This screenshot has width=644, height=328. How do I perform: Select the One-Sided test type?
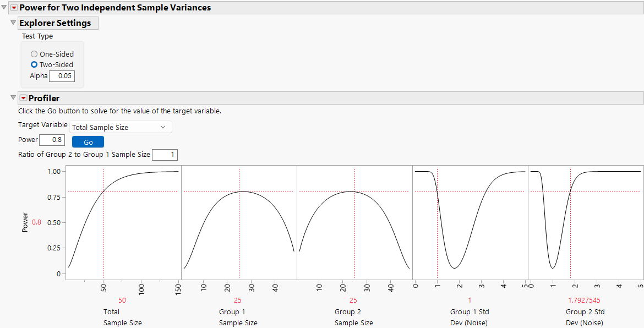click(x=33, y=53)
